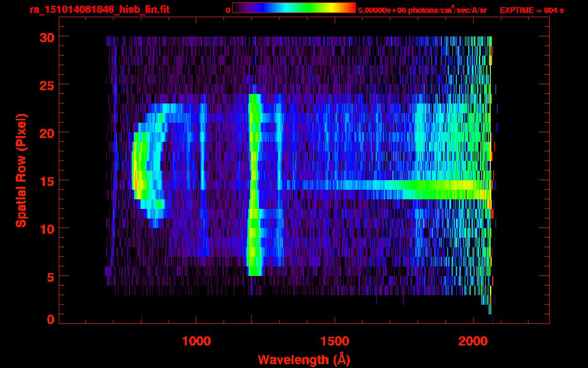Click the 15 spatial row tick label
Screen dimensions: 588x368
47,181
